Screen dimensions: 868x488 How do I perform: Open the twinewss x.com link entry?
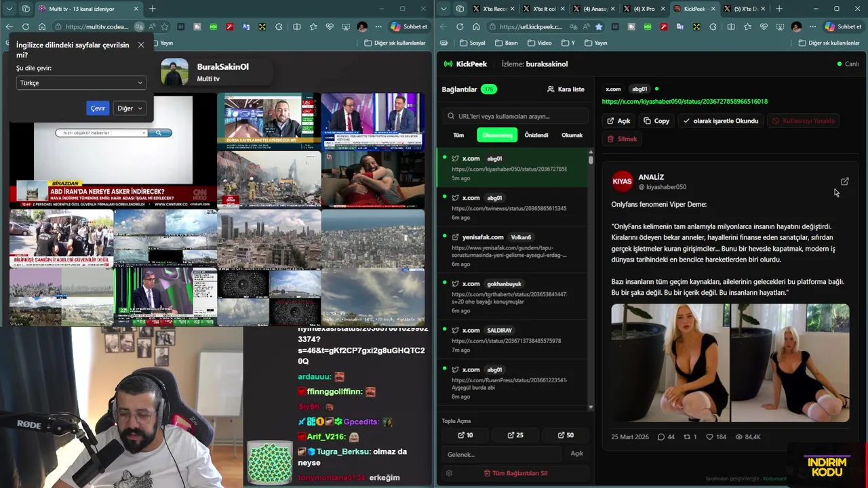point(512,207)
